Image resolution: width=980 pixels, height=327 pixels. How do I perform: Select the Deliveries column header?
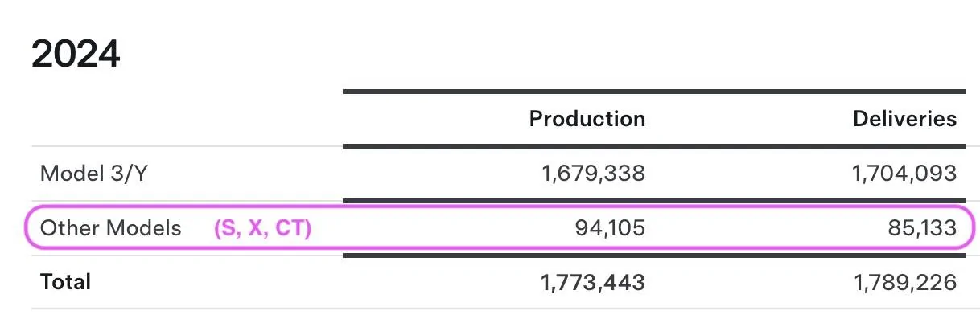tap(905, 119)
